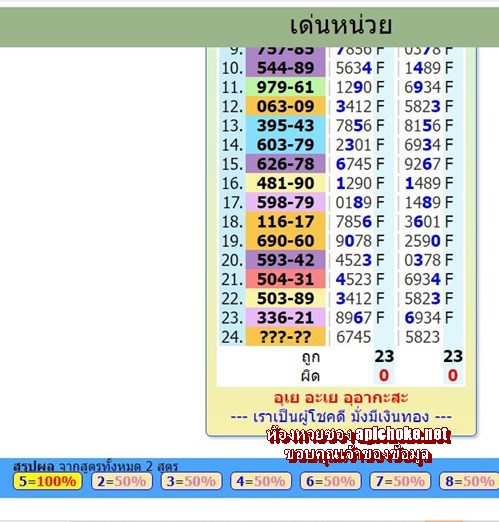Click the เด่นหน่วย green header banner
499x522 pixels.
click(249, 27)
